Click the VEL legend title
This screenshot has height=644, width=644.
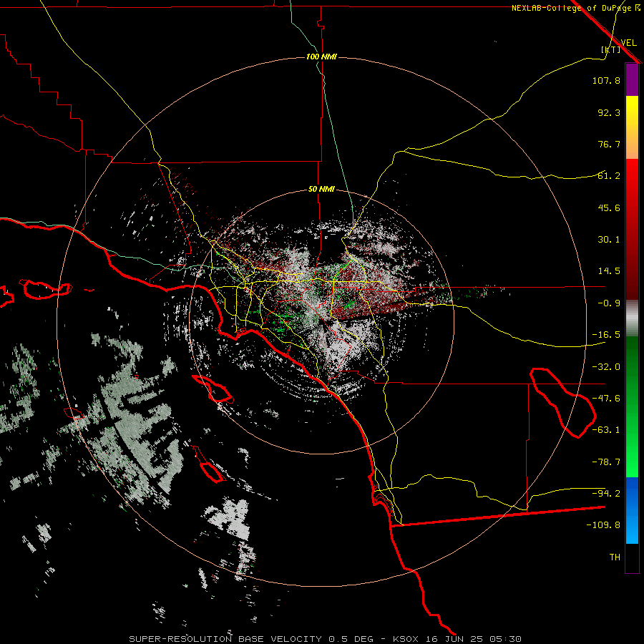point(628,42)
